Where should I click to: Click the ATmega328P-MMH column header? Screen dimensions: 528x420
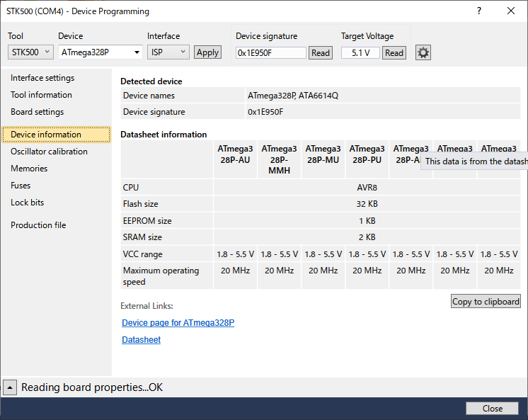pos(279,159)
